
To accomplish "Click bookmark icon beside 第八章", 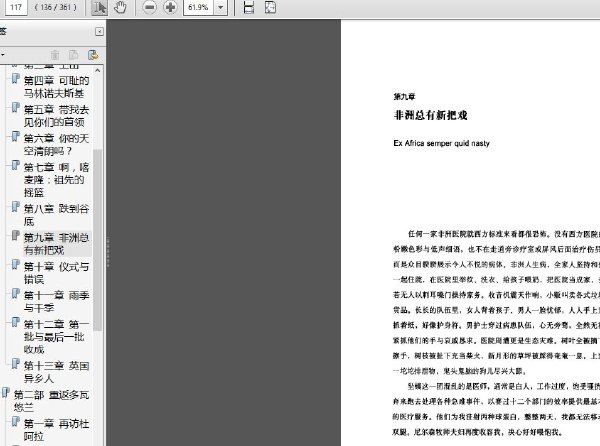I will 15,207.
